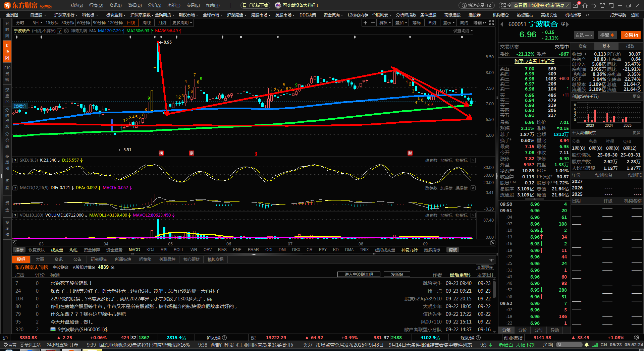This screenshot has width=644, height=351.
Task: Expand 设置均线 dropdown
Action: point(463,31)
